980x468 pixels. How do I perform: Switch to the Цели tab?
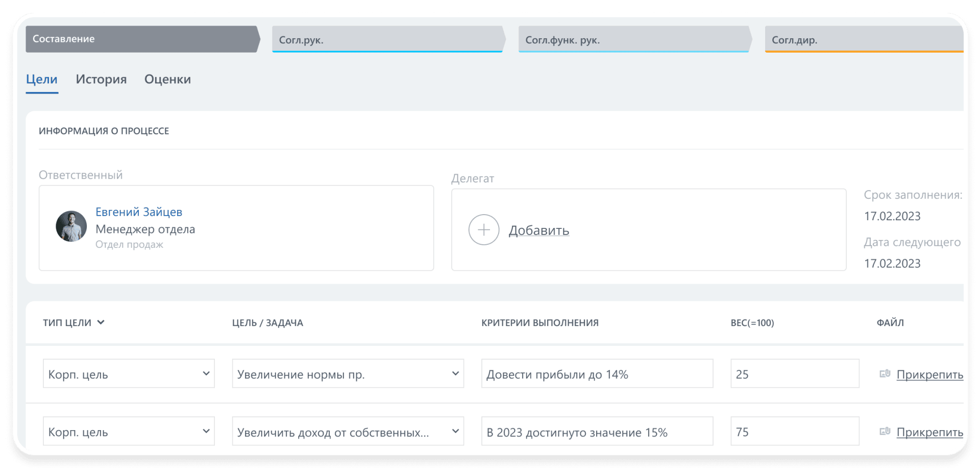coord(42,80)
